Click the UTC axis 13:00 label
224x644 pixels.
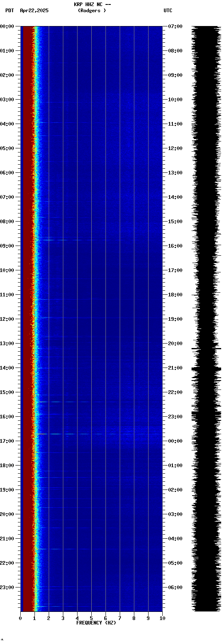[175, 173]
